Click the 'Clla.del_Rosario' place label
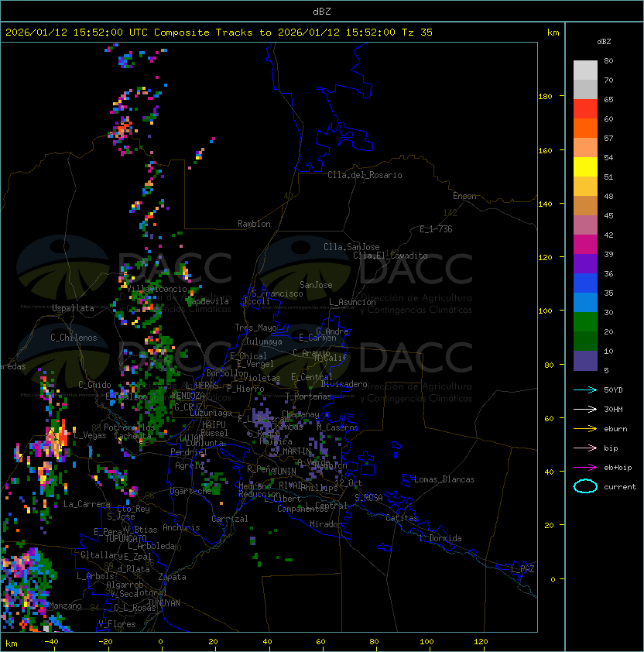Image resolution: width=644 pixels, height=652 pixels. (x=365, y=175)
